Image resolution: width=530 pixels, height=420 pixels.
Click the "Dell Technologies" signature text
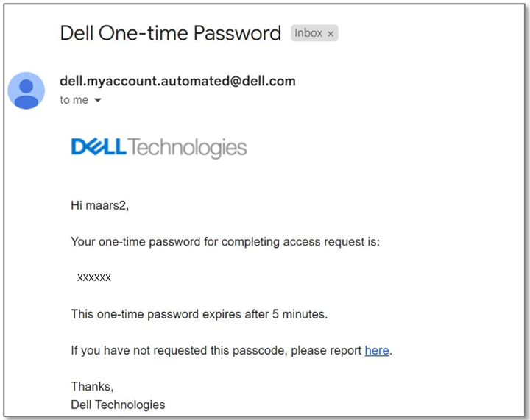point(118,405)
